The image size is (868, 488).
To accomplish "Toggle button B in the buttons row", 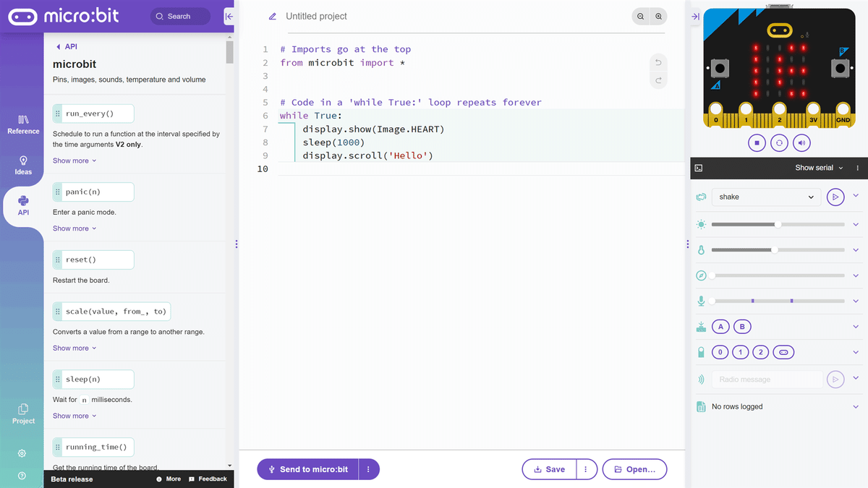I will tap(742, 327).
